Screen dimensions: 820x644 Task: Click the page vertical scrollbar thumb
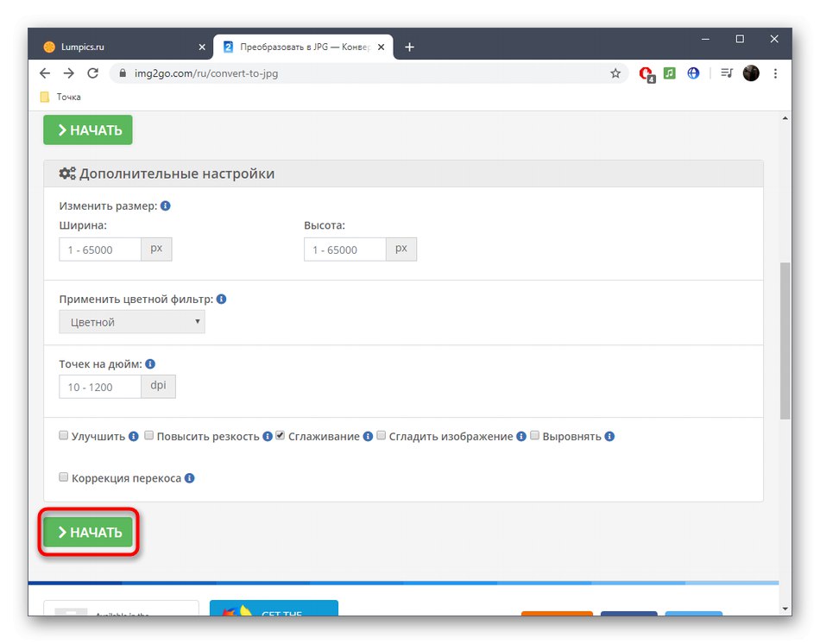tap(785, 341)
